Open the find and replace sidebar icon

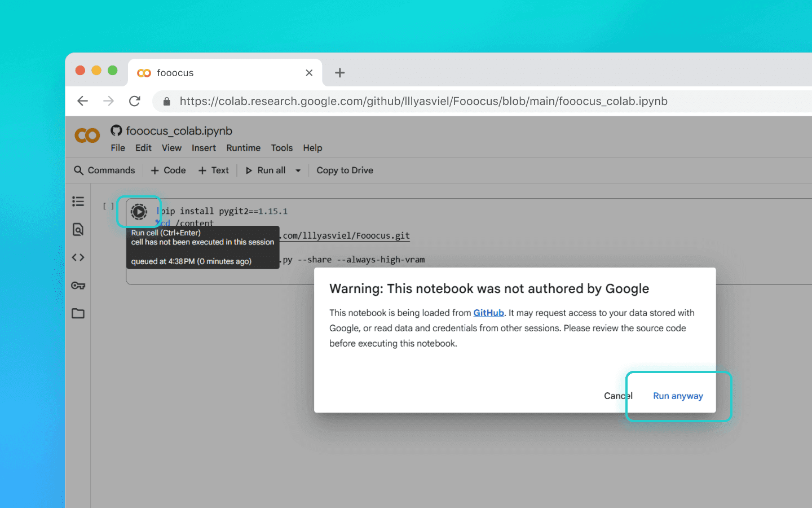pos(78,229)
